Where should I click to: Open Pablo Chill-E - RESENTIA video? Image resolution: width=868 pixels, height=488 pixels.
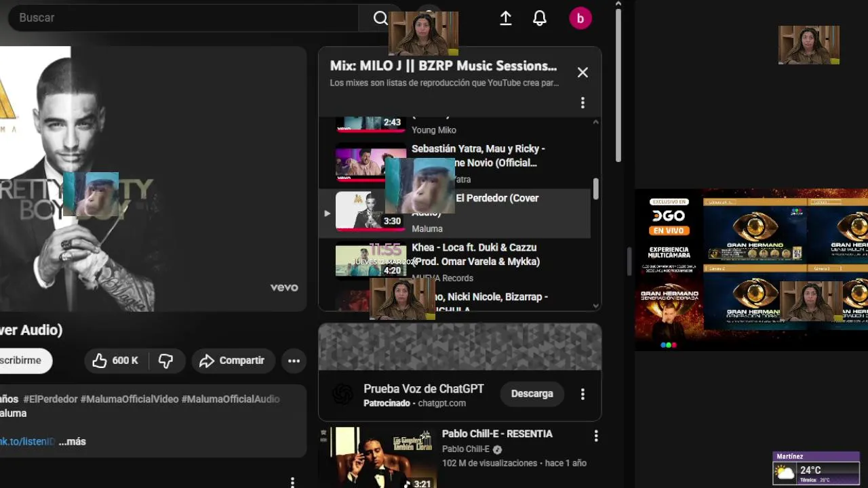click(497, 434)
